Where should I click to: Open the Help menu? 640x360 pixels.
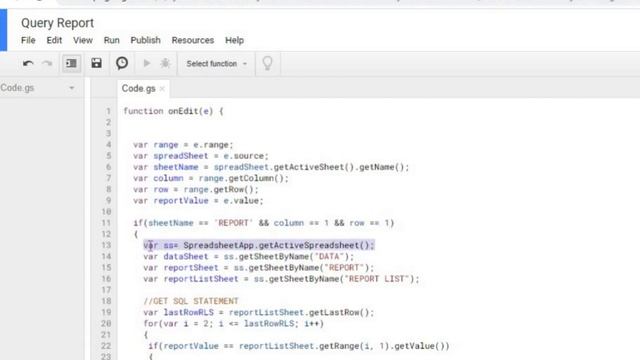click(234, 40)
